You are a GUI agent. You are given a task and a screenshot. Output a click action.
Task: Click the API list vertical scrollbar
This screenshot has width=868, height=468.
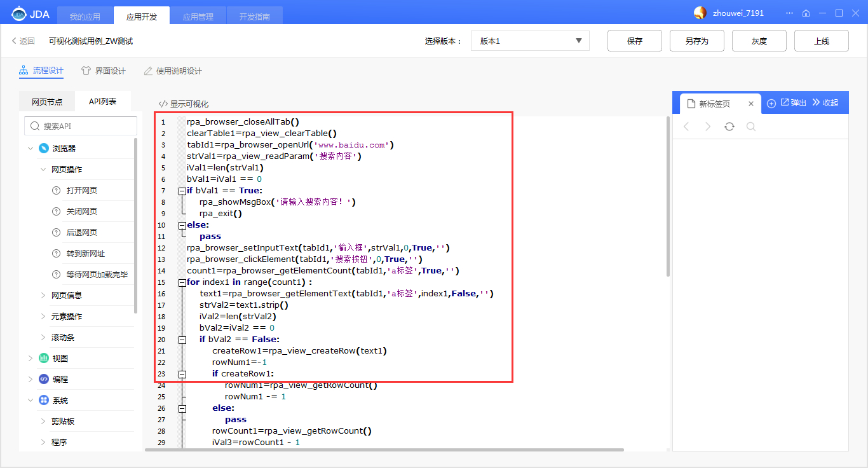[x=135, y=225]
